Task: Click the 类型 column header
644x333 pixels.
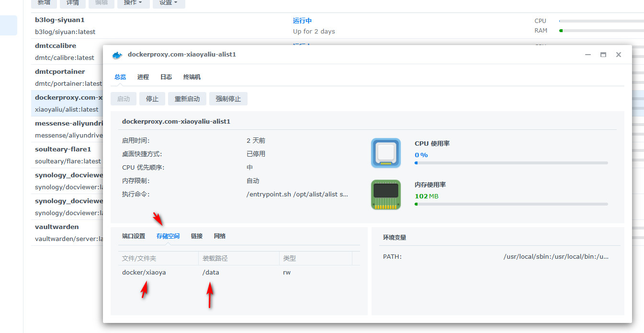Action: tap(316, 258)
